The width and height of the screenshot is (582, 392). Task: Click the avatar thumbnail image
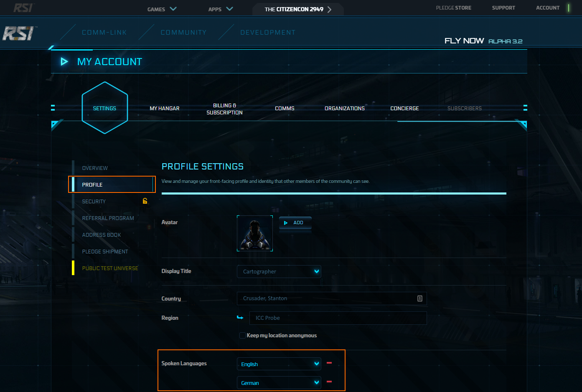tap(255, 233)
